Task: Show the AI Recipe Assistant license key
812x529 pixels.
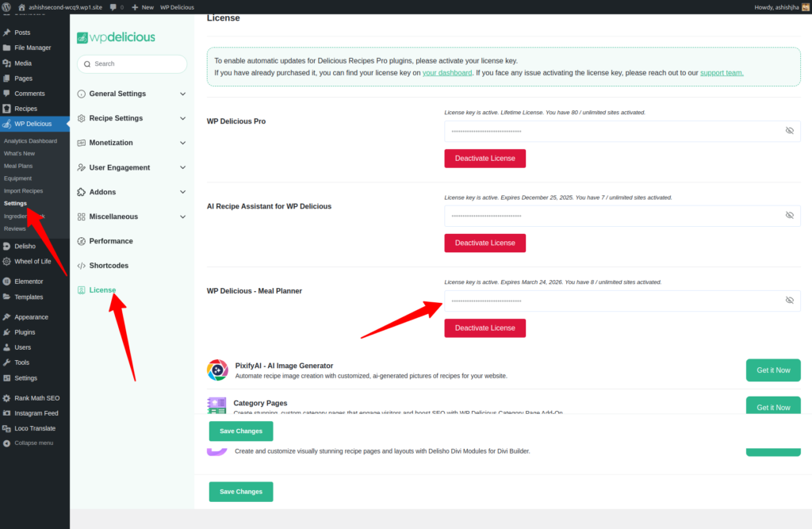Action: 789,216
